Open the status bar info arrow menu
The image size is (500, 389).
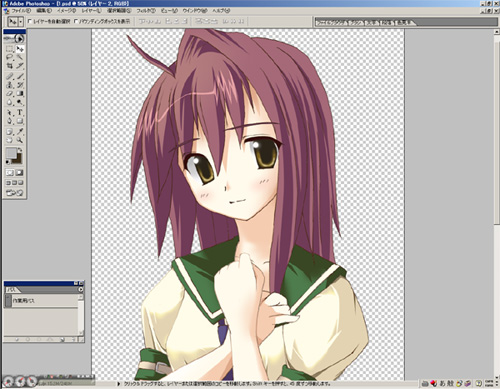click(119, 384)
